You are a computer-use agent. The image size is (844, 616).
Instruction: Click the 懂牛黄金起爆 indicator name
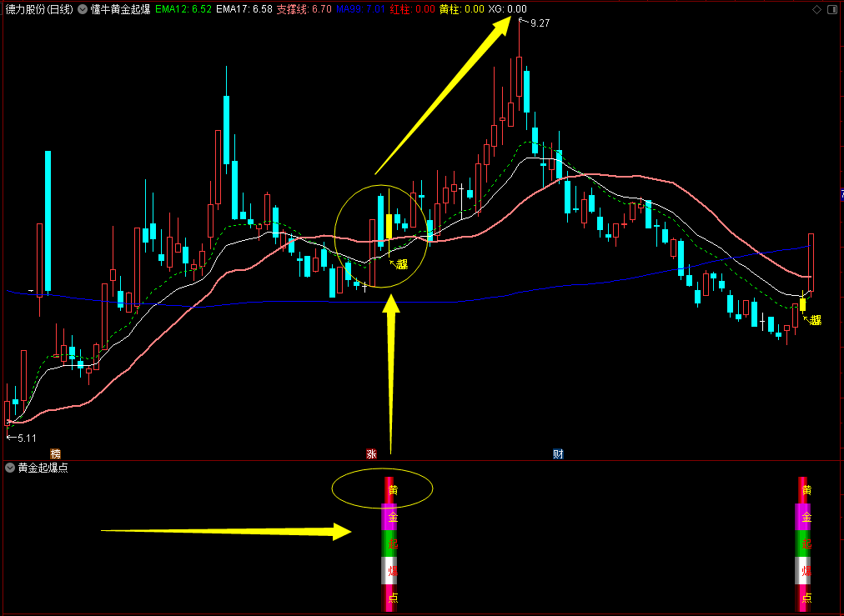click(x=120, y=9)
